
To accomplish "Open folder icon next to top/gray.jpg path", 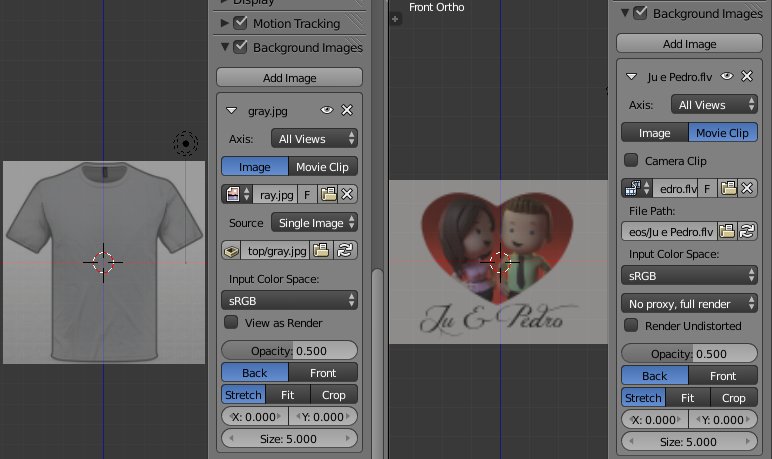I will point(321,251).
